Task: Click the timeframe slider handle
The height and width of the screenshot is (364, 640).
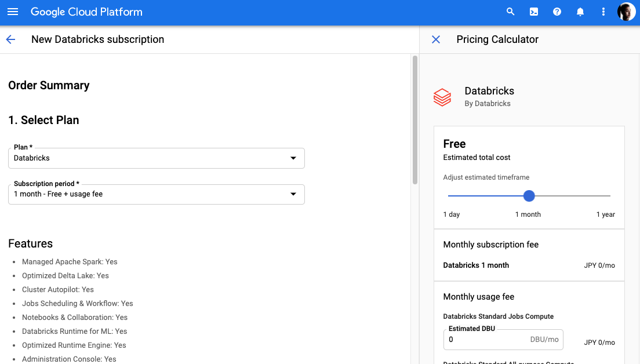Action: (x=529, y=196)
